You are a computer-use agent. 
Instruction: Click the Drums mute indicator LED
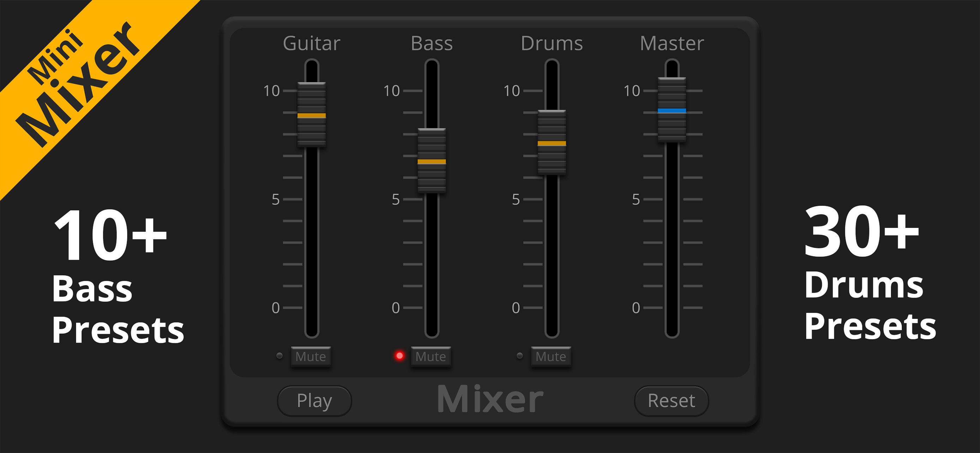[520, 356]
